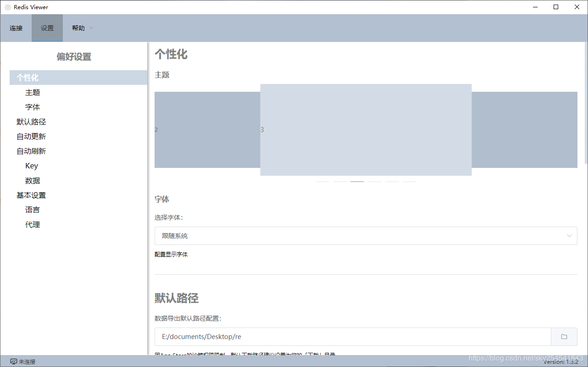Click the 数据导出默认路径配置: label
The width and height of the screenshot is (588, 367).
pos(188,318)
